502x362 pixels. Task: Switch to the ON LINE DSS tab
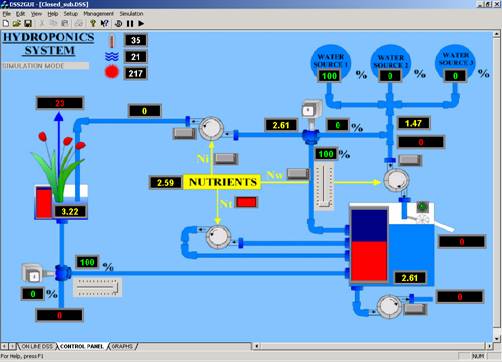click(37, 346)
